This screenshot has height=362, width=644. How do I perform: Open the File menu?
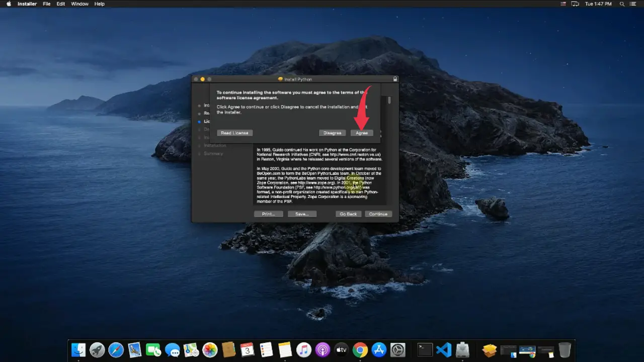point(47,4)
